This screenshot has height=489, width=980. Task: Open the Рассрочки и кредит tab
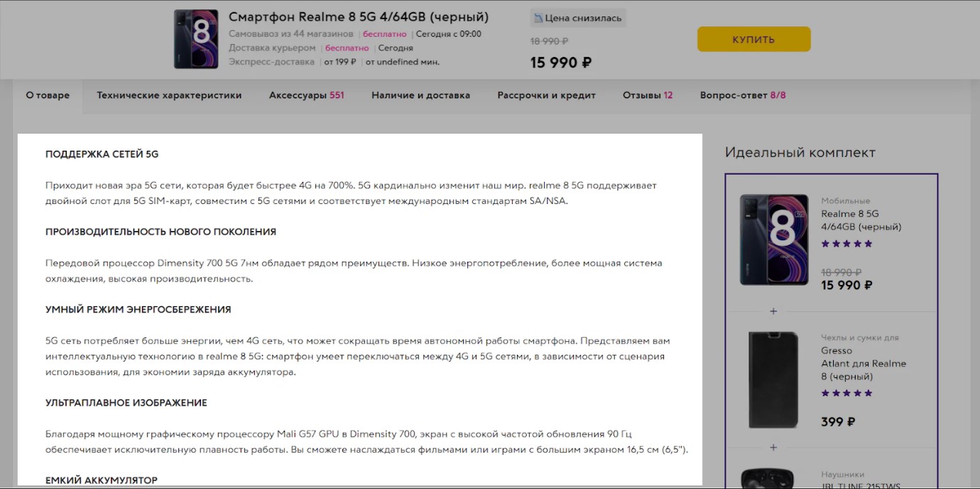click(546, 95)
